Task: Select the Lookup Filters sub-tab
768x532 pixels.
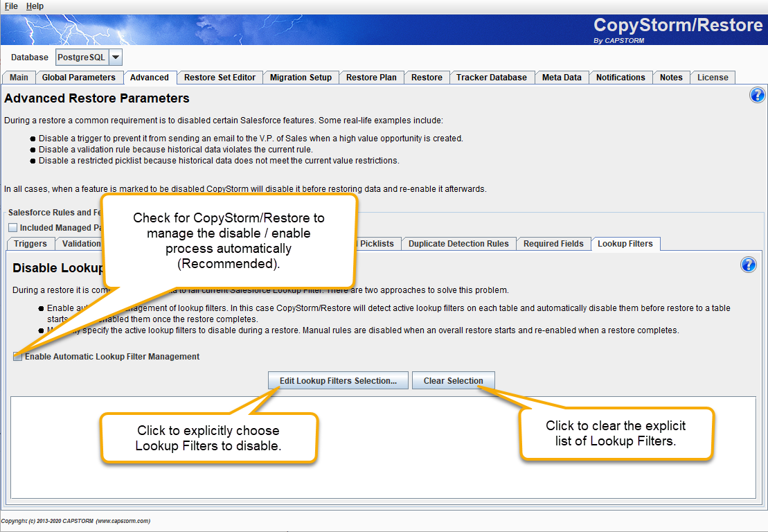Action: [625, 244]
